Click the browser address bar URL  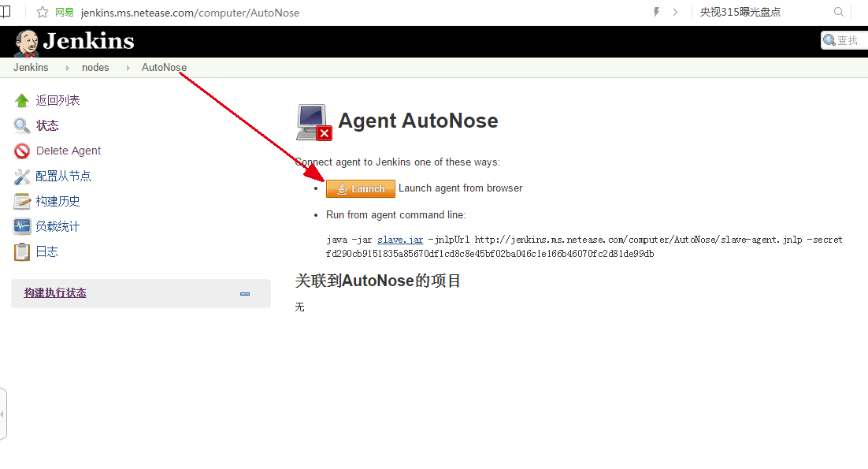click(190, 13)
